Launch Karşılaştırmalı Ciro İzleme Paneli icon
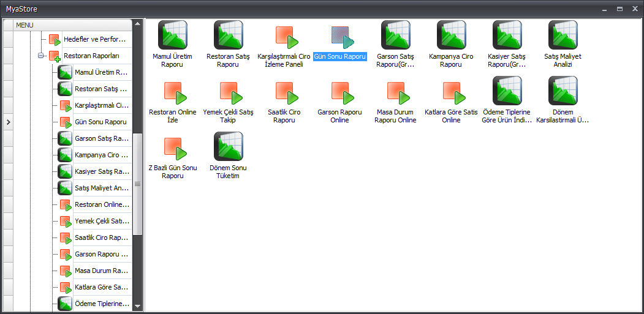The height and width of the screenshot is (314, 644). pos(287,38)
